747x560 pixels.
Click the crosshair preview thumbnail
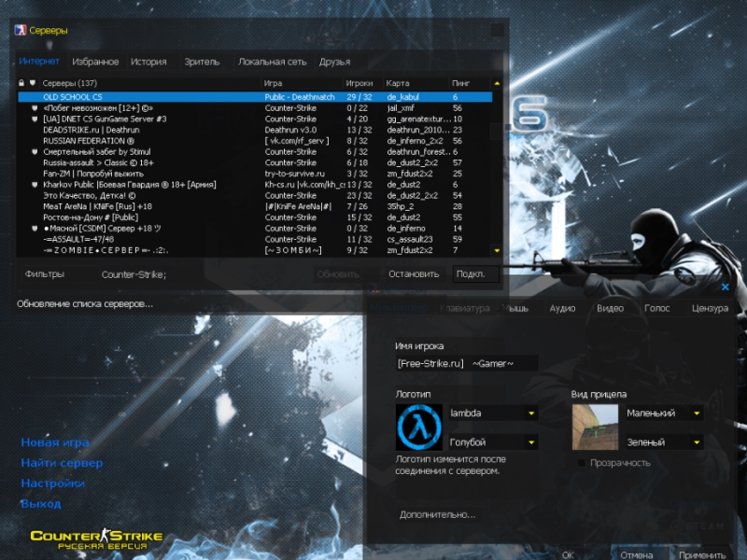click(595, 427)
